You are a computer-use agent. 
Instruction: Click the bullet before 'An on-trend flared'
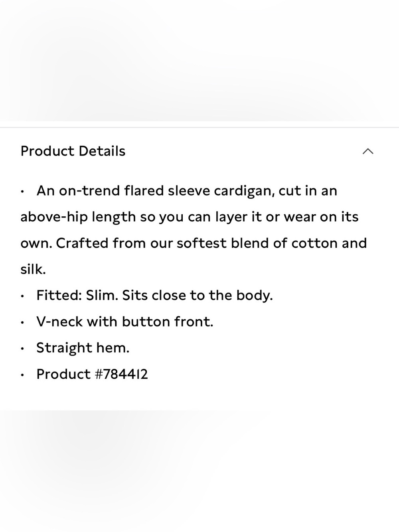[24, 192]
